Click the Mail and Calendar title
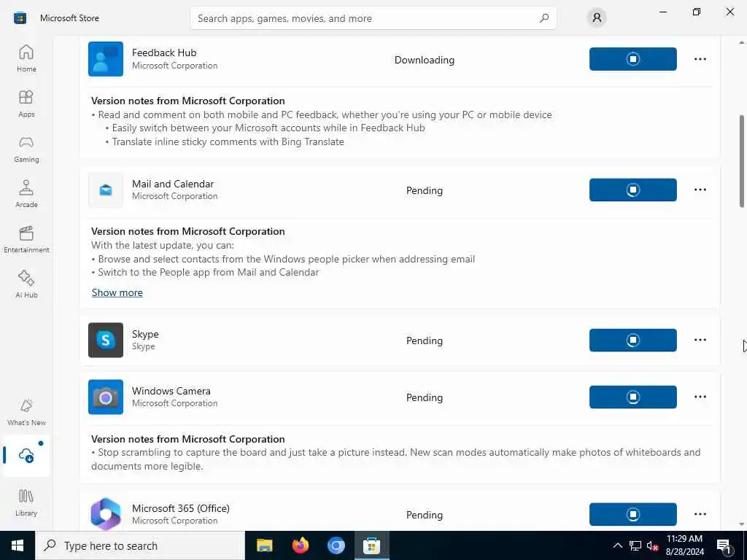This screenshot has width=747, height=560. coord(173,184)
